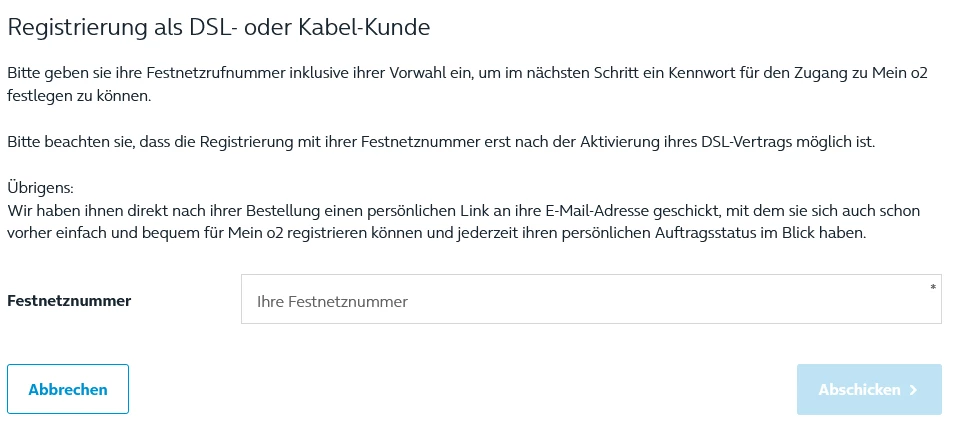Viewport: 970px width, 443px height.
Task: Click the words persönlichen Link in the text
Action: (445, 211)
